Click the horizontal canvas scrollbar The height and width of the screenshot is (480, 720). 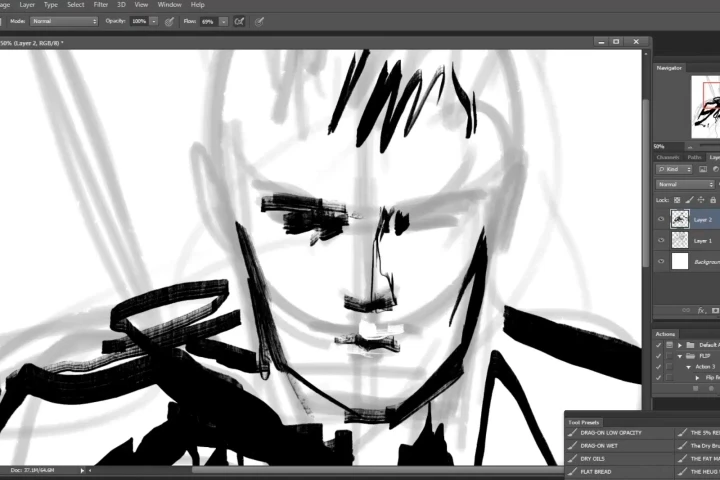(377, 470)
